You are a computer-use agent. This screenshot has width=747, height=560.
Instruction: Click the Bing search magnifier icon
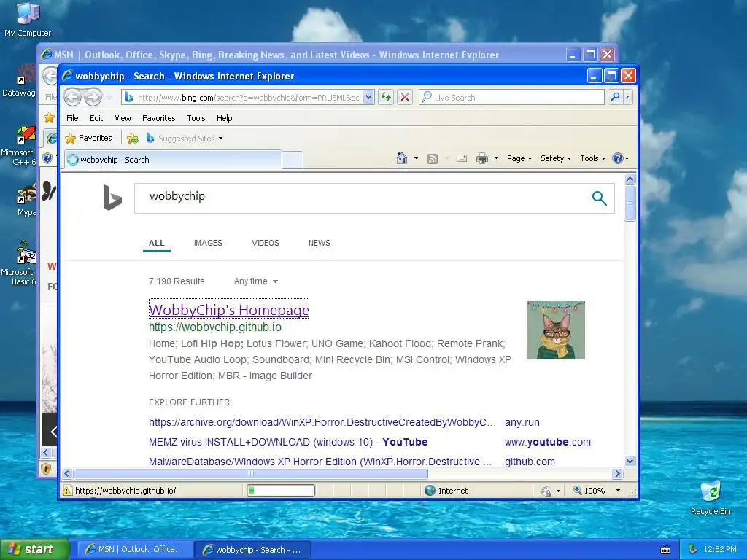pos(600,198)
